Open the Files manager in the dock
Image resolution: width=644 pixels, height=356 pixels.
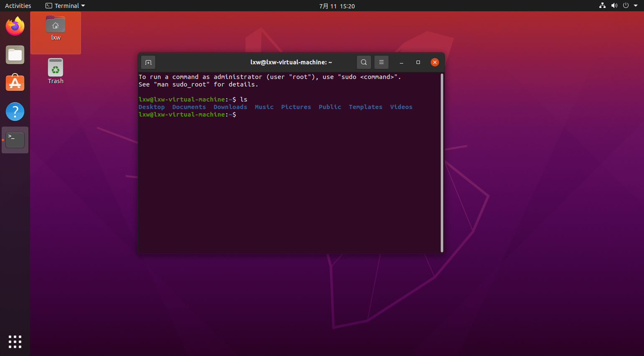click(x=15, y=55)
